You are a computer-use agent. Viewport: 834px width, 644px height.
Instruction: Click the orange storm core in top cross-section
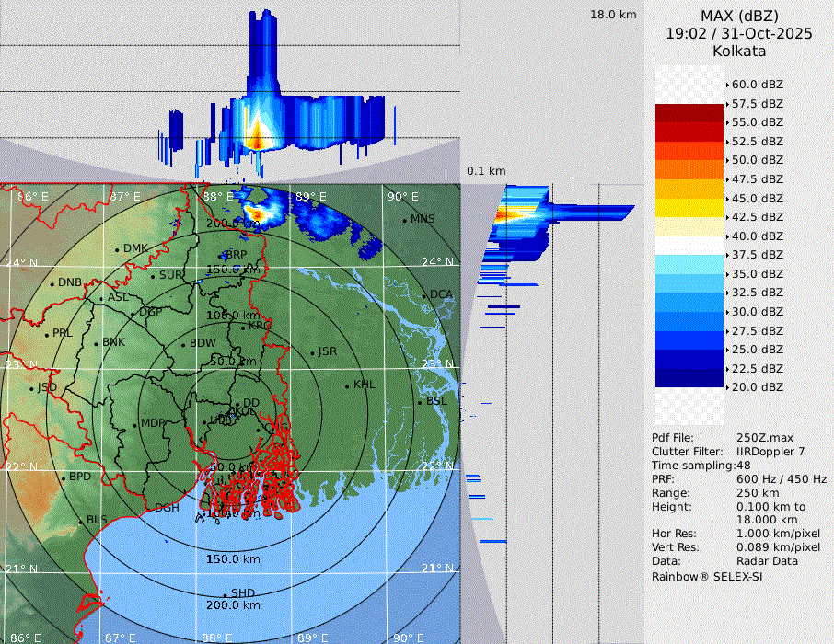[x=257, y=138]
